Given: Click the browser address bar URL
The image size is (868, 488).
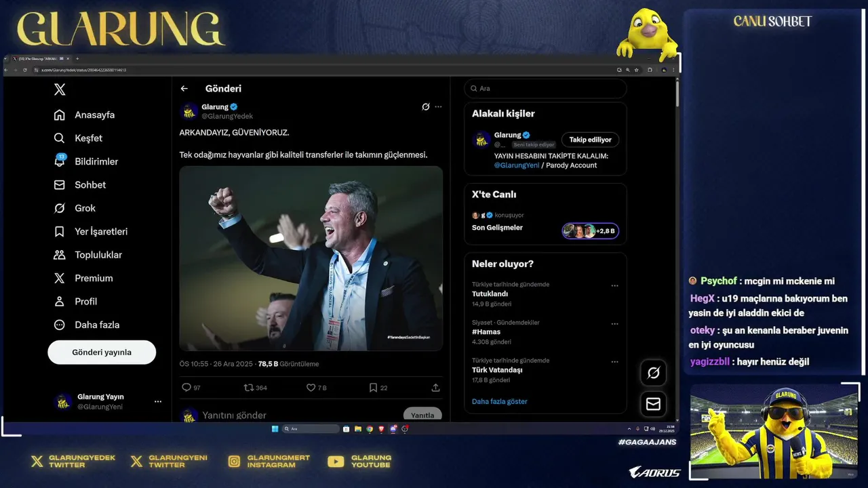Looking at the screenshot, I should (83, 70).
